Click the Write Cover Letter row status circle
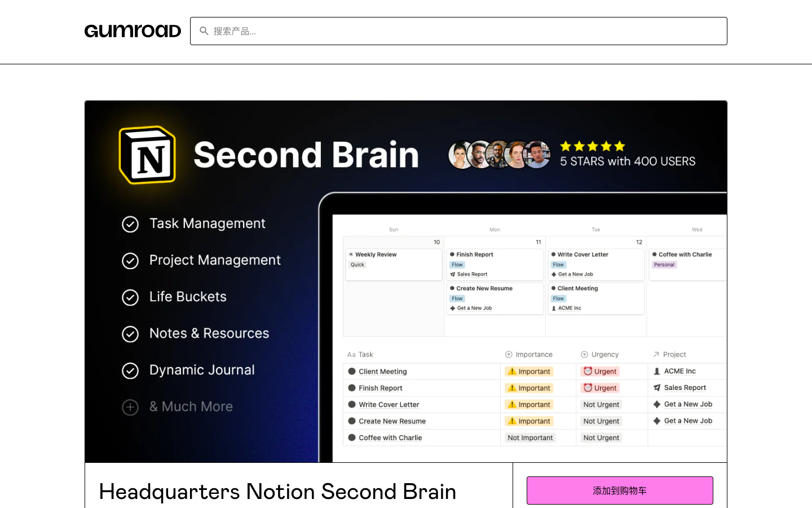The image size is (812, 508). 352,404
